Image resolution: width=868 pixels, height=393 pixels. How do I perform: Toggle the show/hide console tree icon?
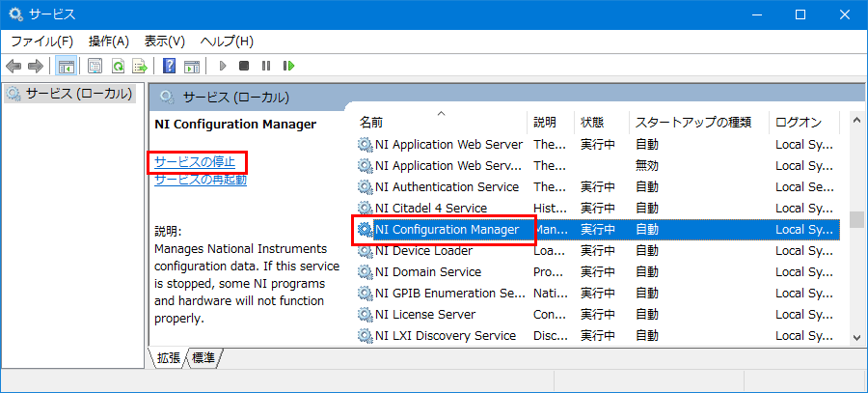[x=67, y=66]
